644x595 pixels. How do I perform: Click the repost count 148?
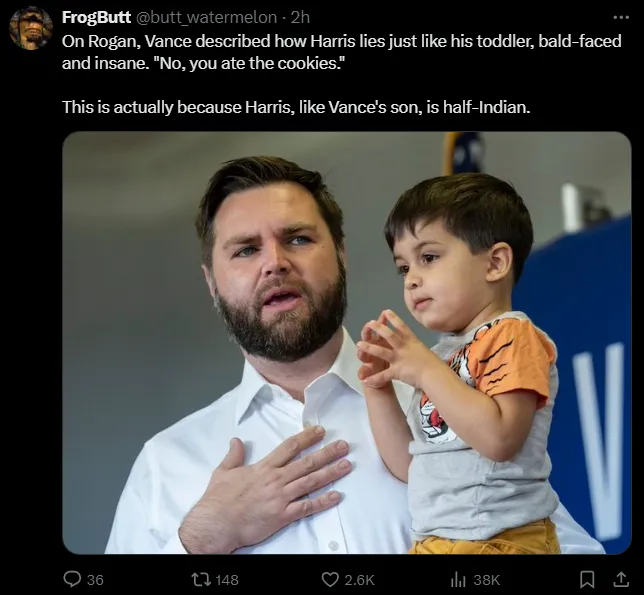227,579
